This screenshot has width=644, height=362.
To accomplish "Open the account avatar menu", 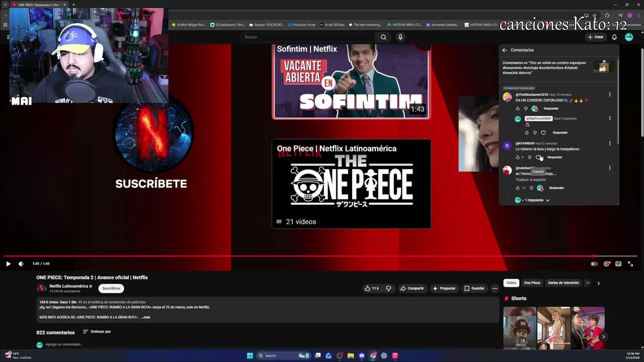I will coord(629,37).
